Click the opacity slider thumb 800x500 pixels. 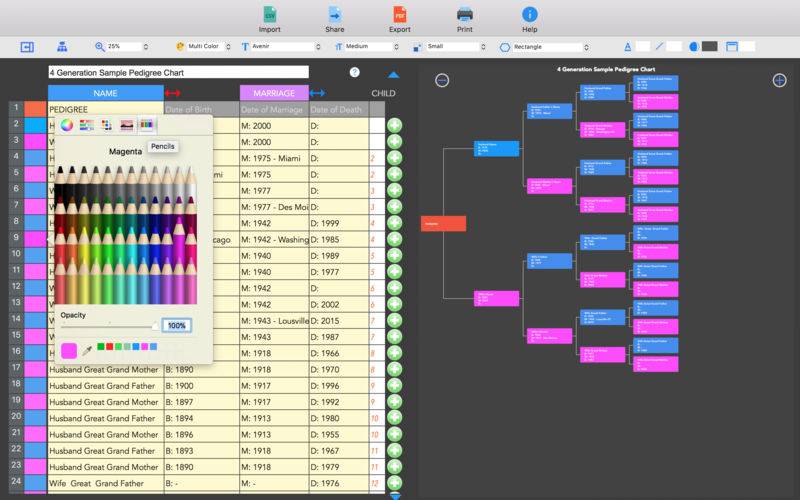(155, 326)
